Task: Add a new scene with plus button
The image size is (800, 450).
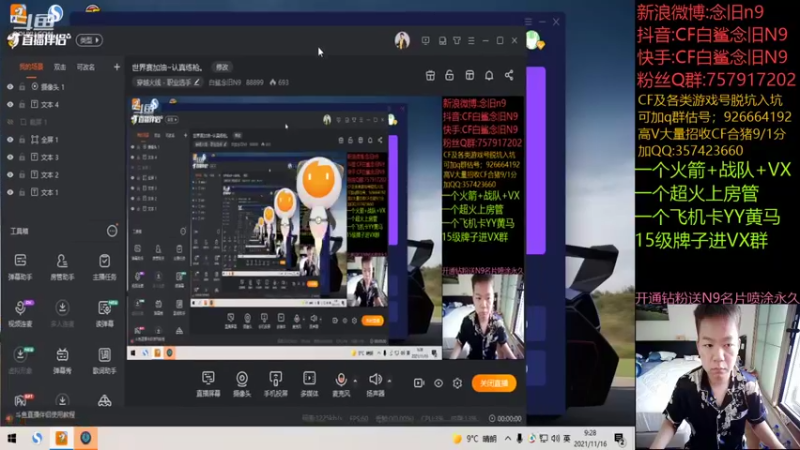Action: (x=117, y=67)
